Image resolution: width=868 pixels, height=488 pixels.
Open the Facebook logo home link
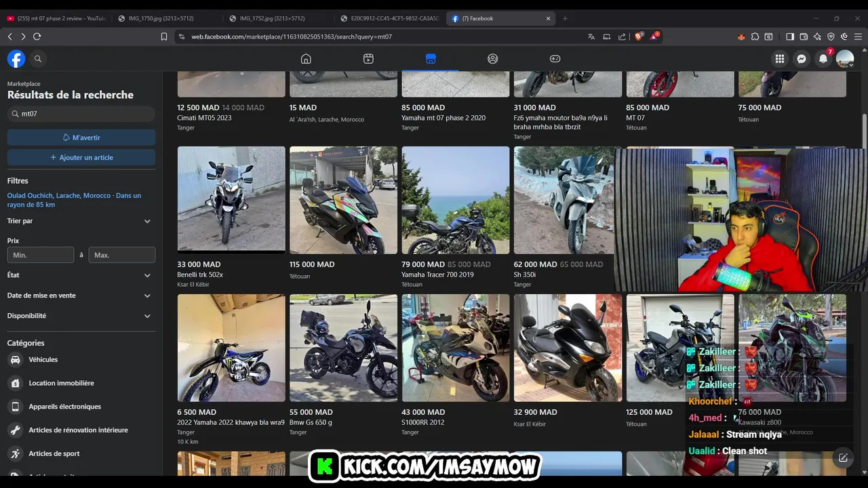tap(16, 59)
